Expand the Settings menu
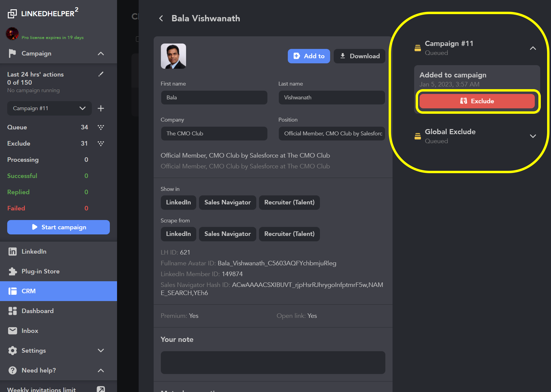Screen dimensions: 551x392 pos(101,351)
